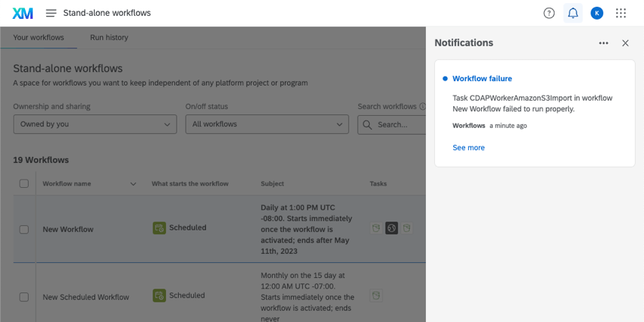
Task: Select the Your workflows tab
Action: 39,37
